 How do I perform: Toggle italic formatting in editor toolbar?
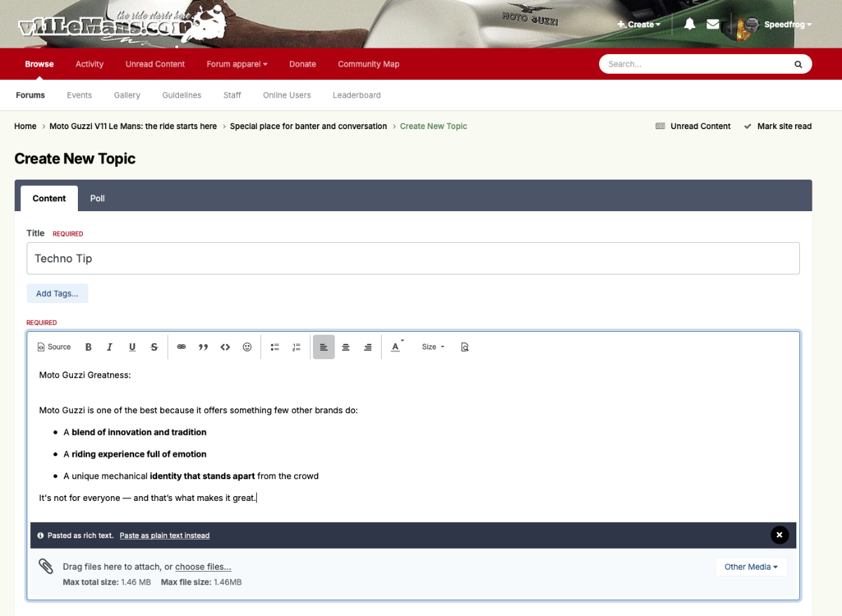tap(110, 347)
